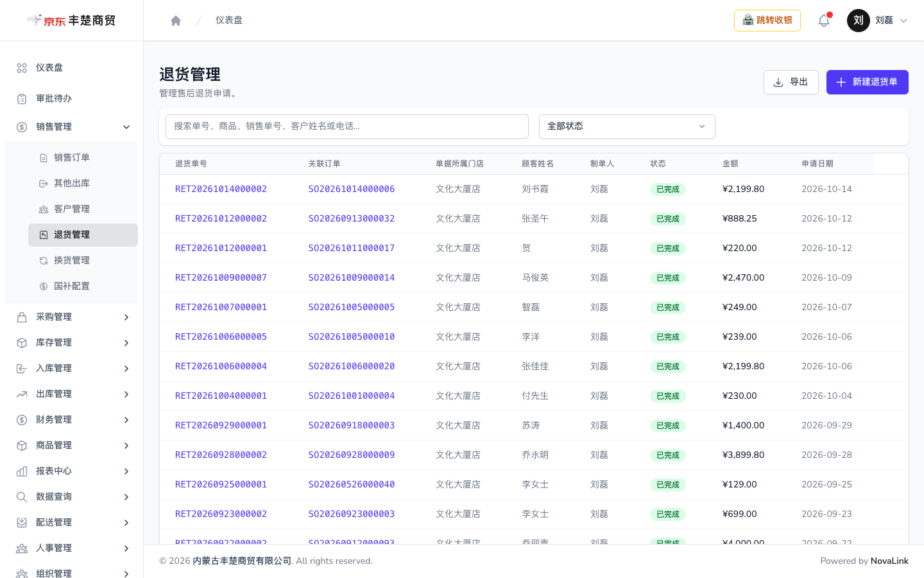
Task: Expand the 商品管理 menu chevron
Action: click(x=126, y=446)
